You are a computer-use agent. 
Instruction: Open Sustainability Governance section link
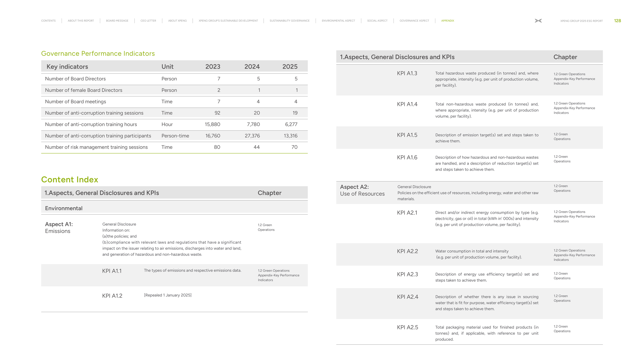point(289,21)
